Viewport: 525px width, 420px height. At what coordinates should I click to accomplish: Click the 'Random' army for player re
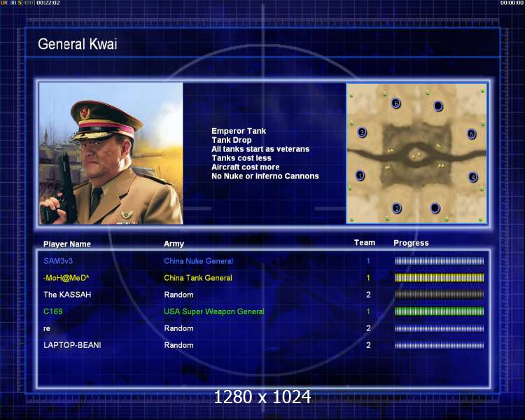[x=178, y=328]
